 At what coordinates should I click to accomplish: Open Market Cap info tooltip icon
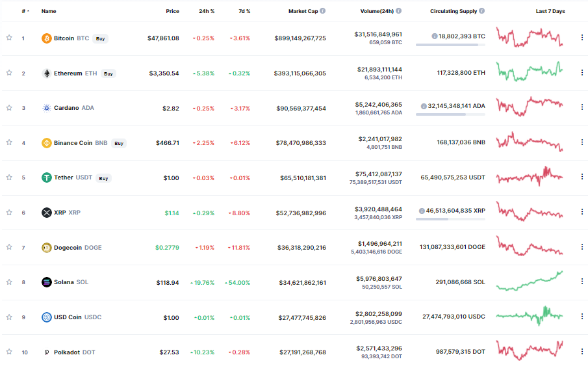(322, 11)
